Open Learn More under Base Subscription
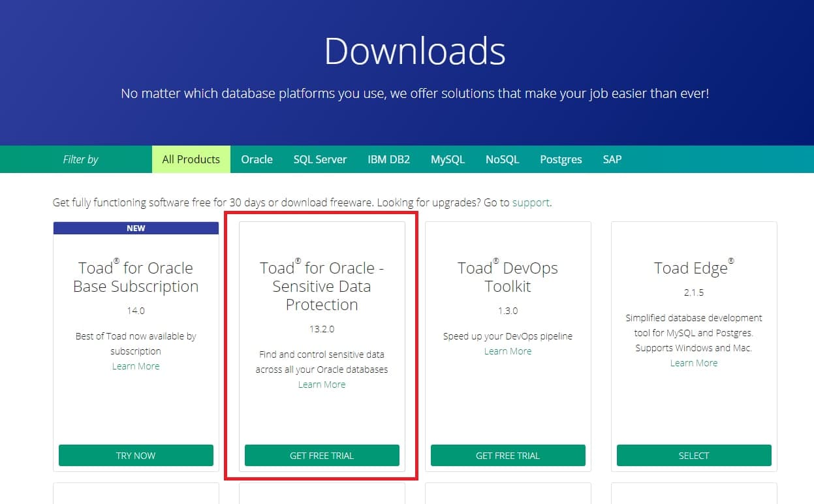814x504 pixels. pos(136,366)
